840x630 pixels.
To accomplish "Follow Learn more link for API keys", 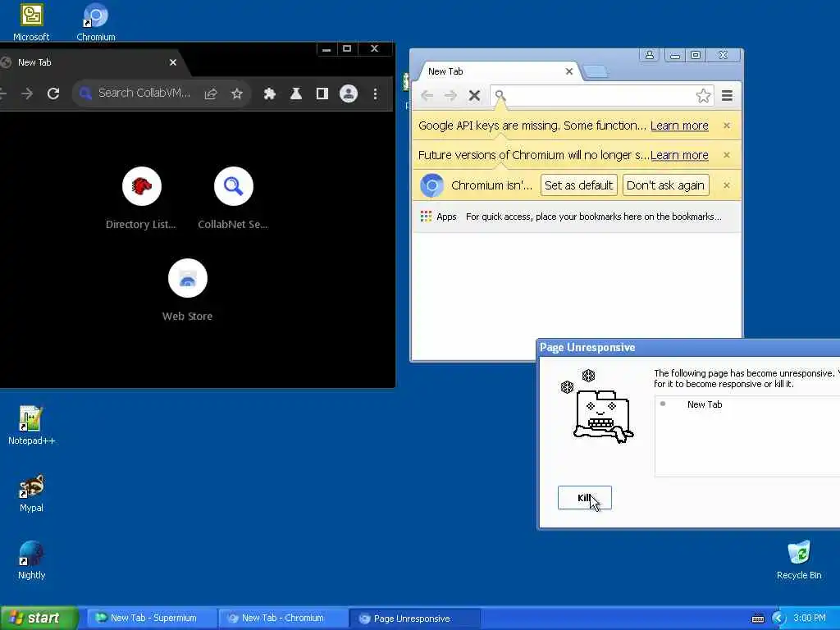I will (679, 126).
